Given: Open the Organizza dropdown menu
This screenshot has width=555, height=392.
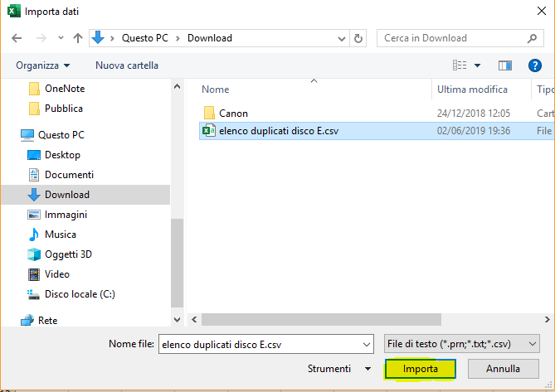Looking at the screenshot, I should point(41,65).
